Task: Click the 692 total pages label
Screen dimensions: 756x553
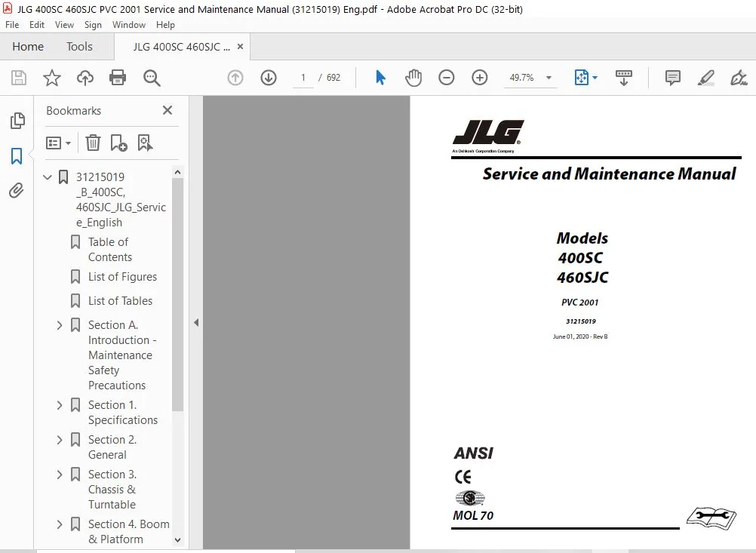Action: tap(333, 78)
